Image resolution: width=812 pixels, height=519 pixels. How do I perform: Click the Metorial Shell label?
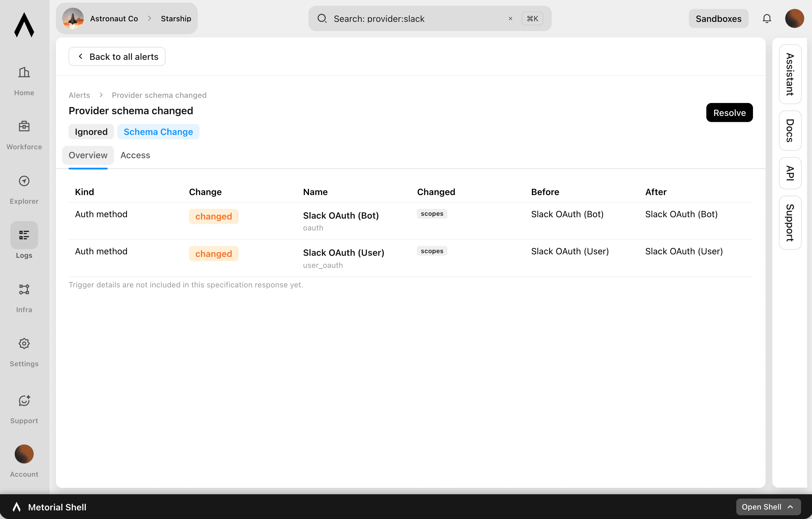57,507
